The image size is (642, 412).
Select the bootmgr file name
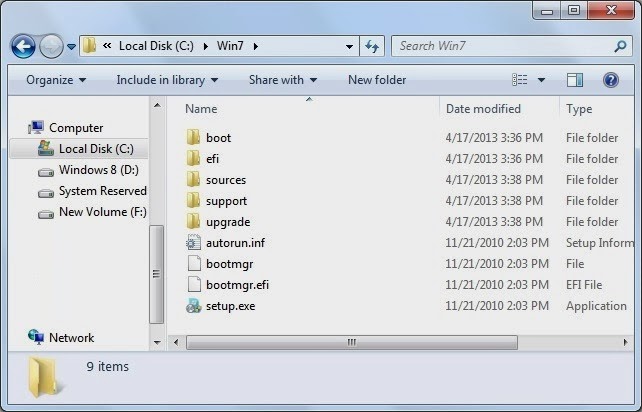(229, 264)
